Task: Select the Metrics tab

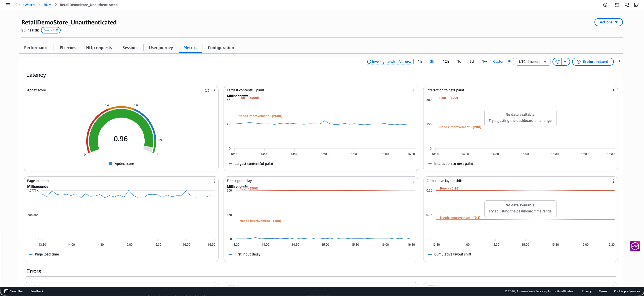Action: click(190, 48)
